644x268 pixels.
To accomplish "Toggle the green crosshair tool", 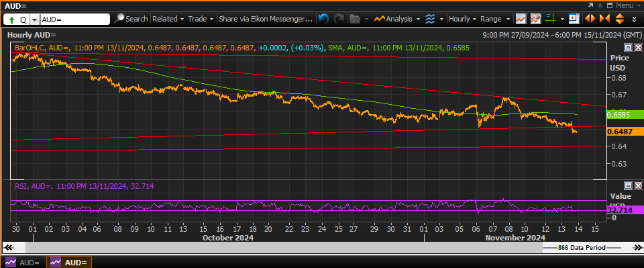I will [550, 19].
